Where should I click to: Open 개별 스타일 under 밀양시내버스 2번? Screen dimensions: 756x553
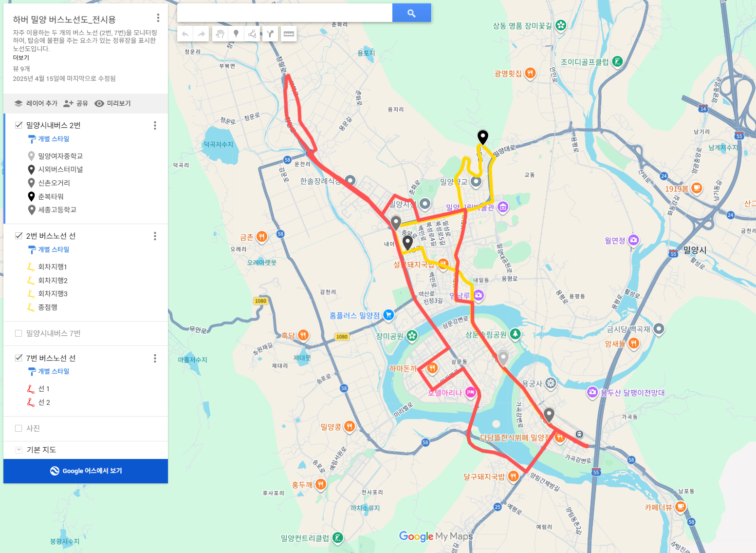point(49,139)
